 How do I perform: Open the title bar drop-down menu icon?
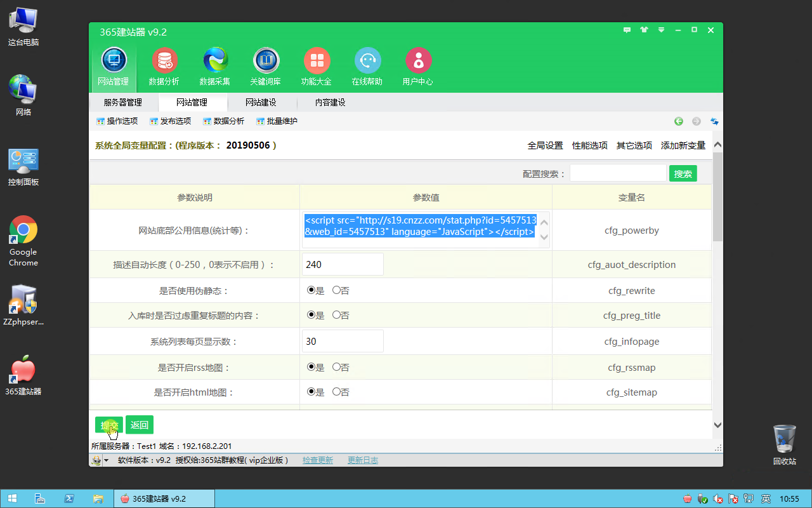tap(662, 30)
